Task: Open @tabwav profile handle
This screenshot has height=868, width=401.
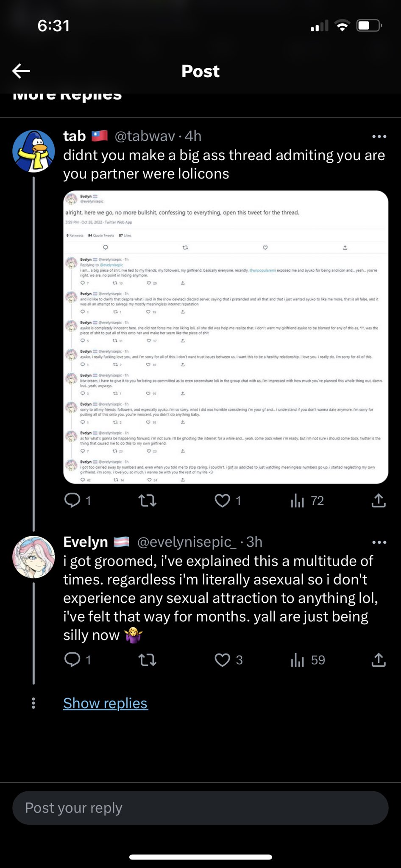Action: coord(145,136)
